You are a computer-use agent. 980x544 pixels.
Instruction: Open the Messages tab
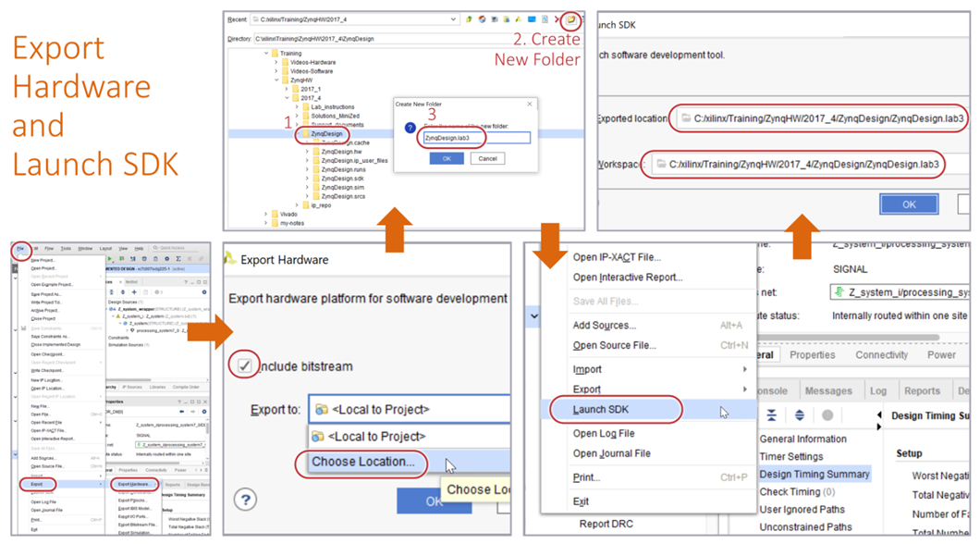[x=828, y=390]
